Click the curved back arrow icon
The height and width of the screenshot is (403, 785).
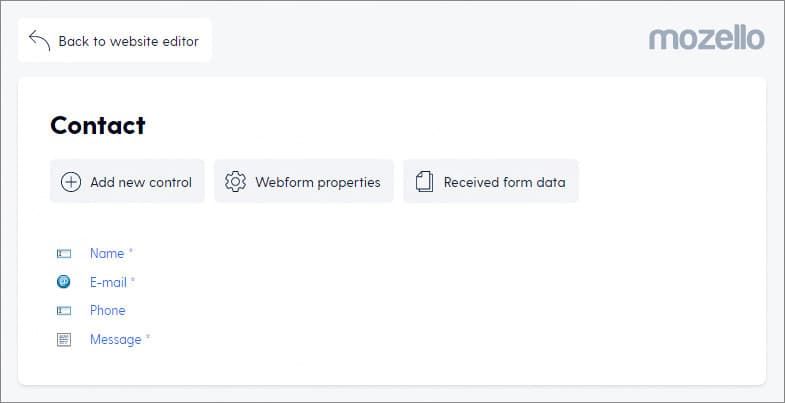pos(40,41)
